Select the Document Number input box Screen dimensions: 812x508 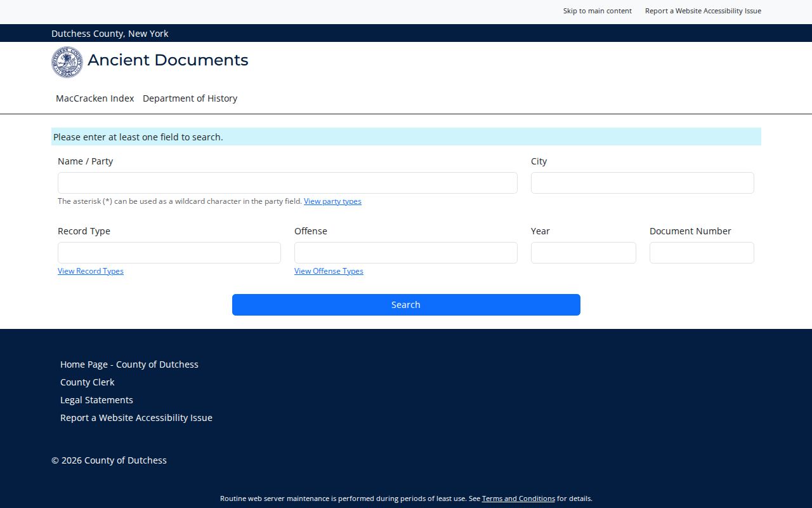coord(702,253)
